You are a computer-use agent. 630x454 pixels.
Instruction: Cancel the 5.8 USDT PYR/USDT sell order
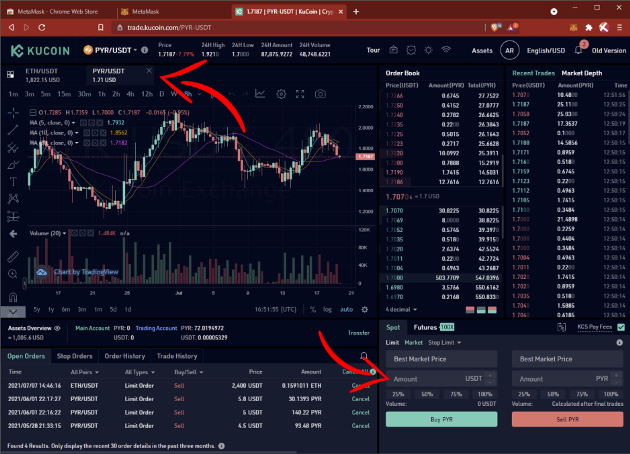point(360,399)
